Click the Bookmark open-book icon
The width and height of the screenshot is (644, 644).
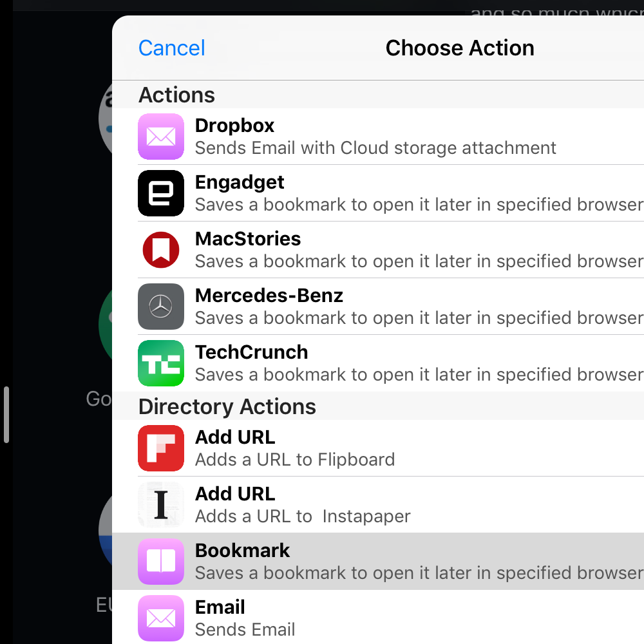click(x=161, y=562)
